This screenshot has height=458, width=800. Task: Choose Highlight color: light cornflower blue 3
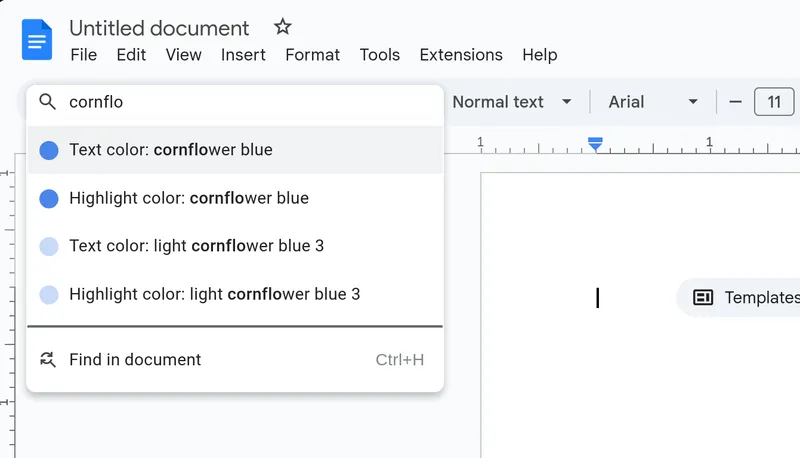click(x=235, y=294)
